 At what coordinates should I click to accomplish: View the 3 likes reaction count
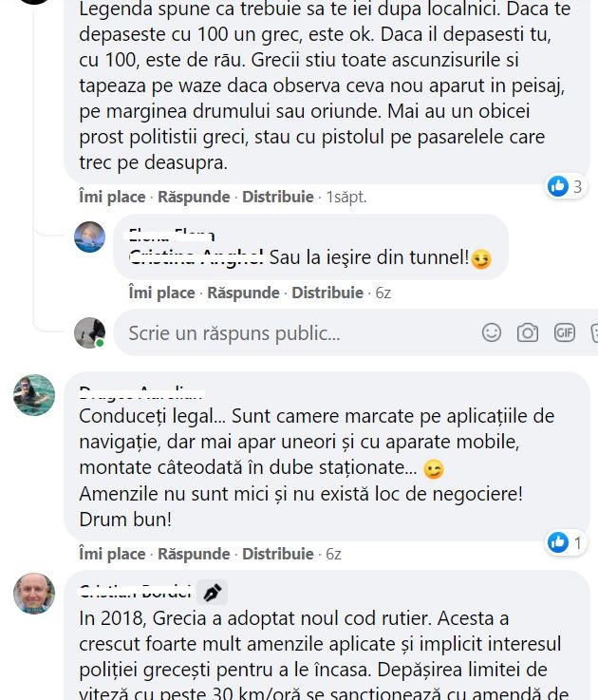coord(567,186)
